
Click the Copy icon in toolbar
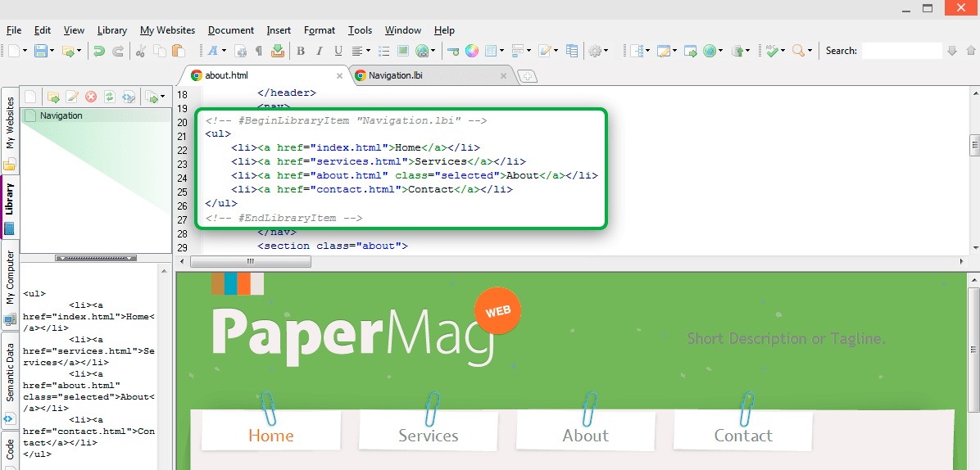(x=160, y=52)
